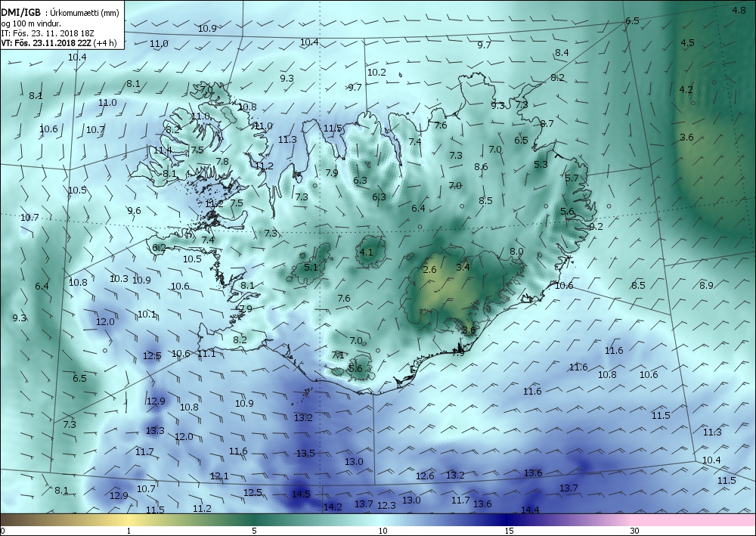Viewport: 756px width, 536px height.
Task: Click the 4.1 value in central Iceland
Action: [367, 252]
